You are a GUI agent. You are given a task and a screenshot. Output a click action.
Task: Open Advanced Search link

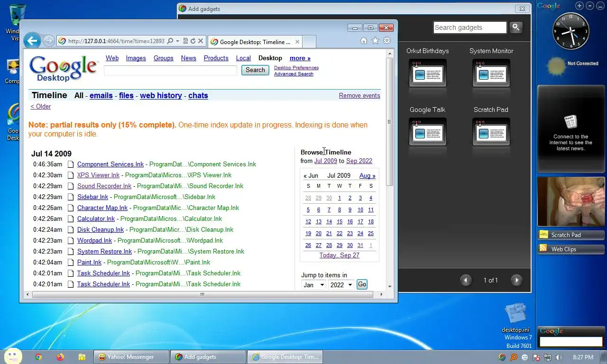coord(294,74)
